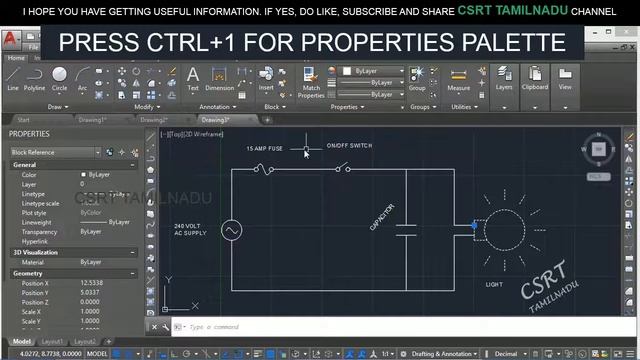Open the workspace switching gear icon
The width and height of the screenshot is (640, 360).
click(403, 354)
